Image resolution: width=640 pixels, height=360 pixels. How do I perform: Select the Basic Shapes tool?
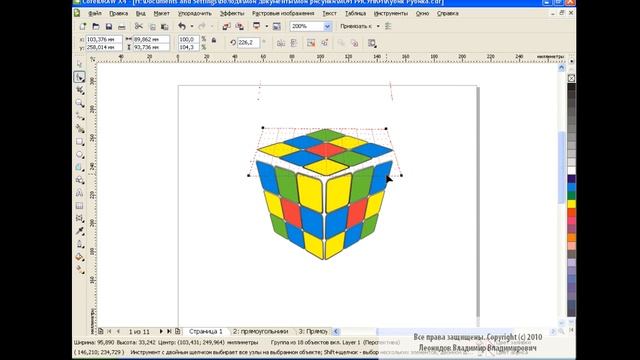point(80,180)
